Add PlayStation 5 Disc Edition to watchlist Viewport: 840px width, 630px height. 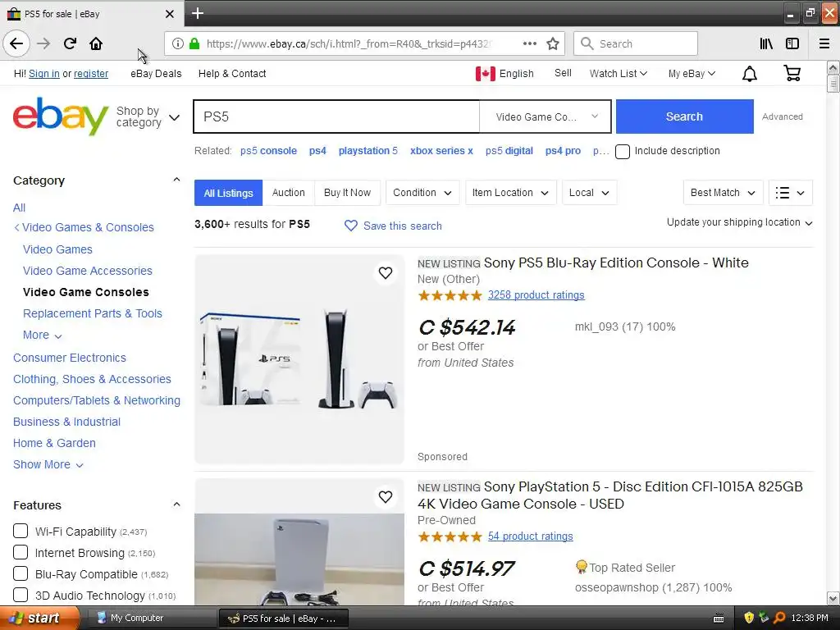coord(386,497)
